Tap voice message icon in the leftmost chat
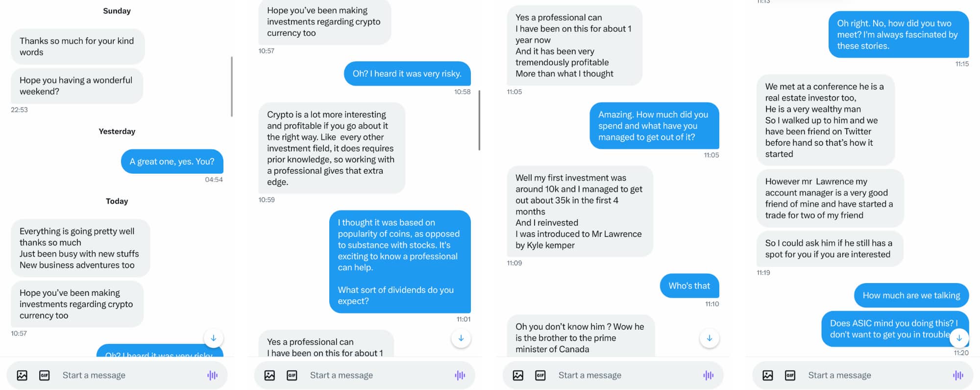Screen dimensions: 980x390 (212, 375)
